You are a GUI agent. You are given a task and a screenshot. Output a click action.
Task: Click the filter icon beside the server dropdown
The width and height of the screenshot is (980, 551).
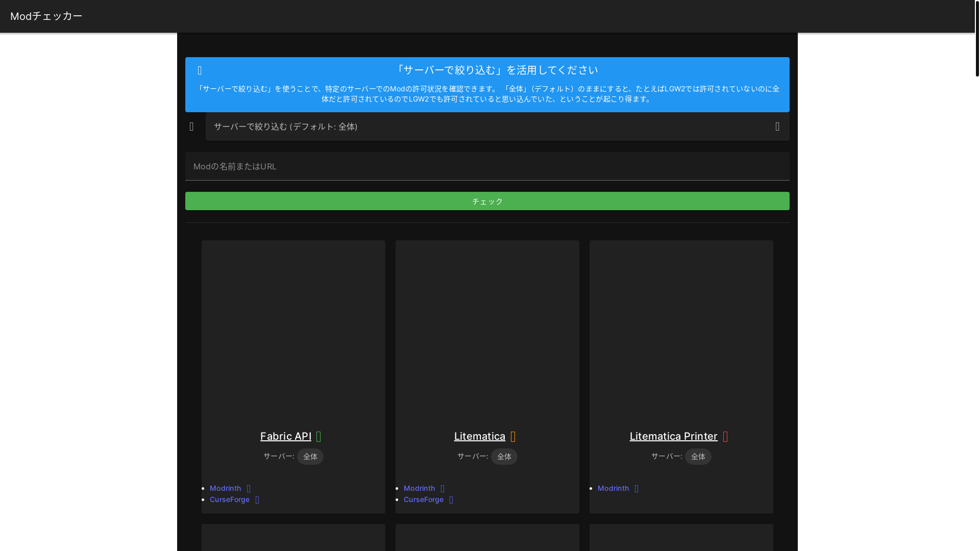(191, 127)
